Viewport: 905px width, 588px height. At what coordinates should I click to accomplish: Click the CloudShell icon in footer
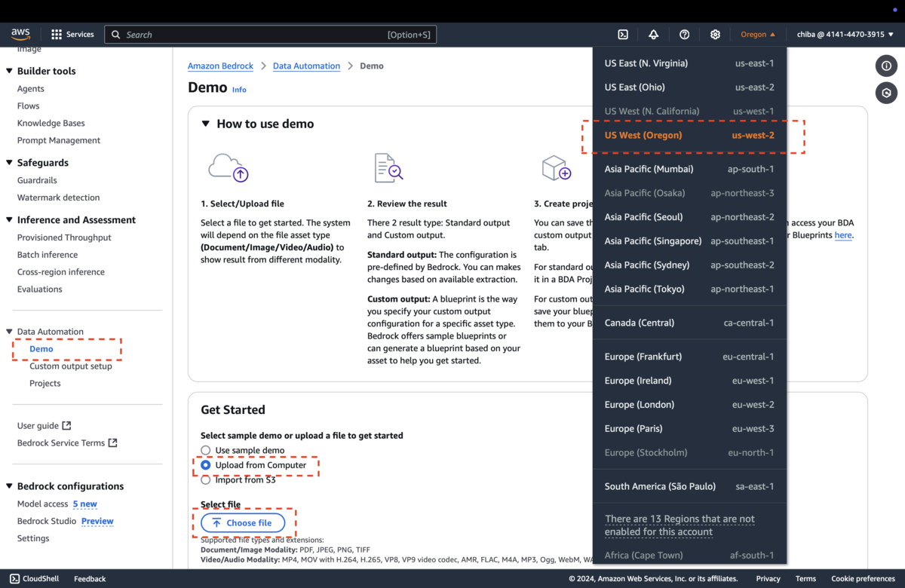(15, 578)
